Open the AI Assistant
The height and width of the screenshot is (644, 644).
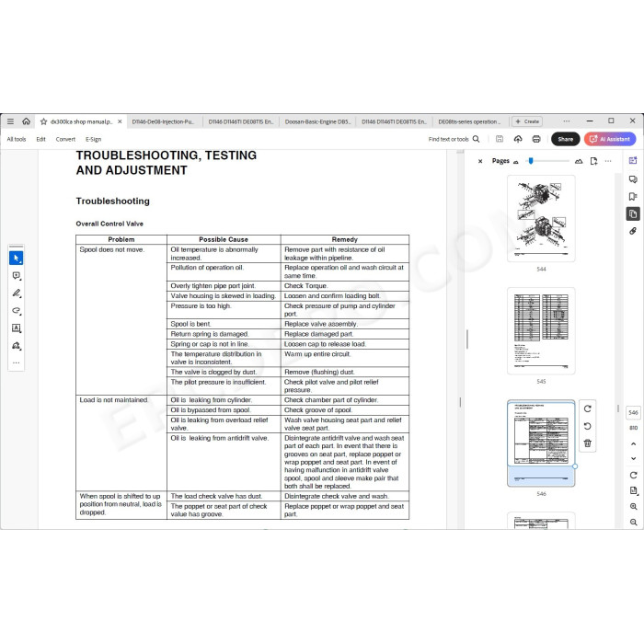(610, 139)
